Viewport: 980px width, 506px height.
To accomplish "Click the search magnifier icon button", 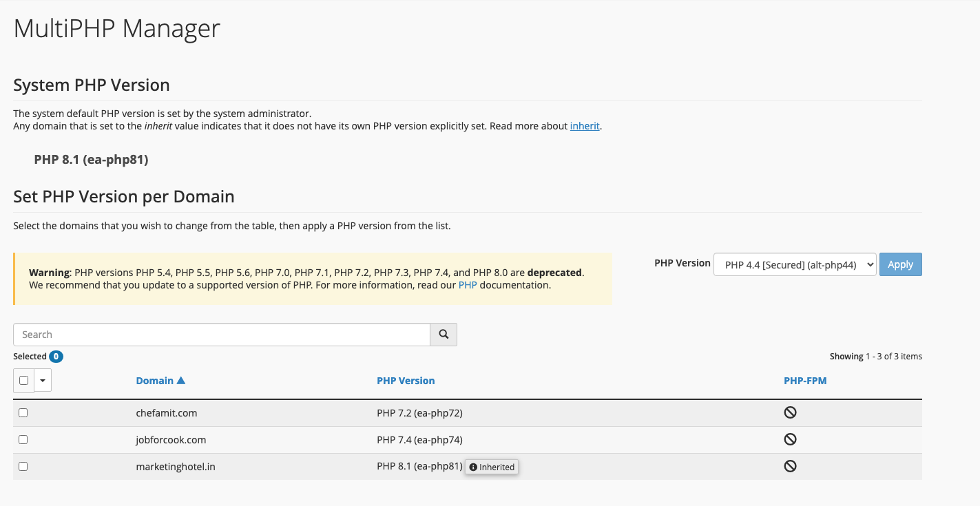I will pos(444,335).
